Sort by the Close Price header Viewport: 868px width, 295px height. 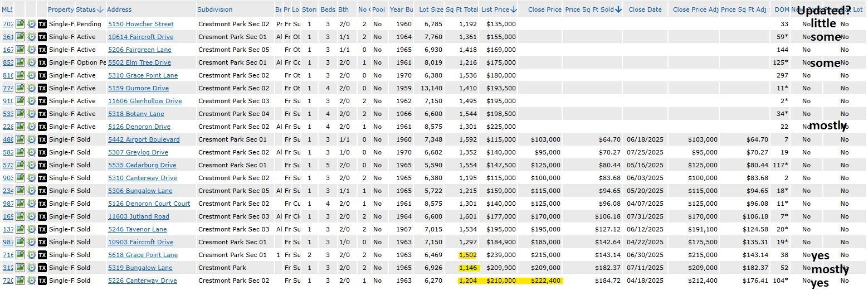point(544,9)
